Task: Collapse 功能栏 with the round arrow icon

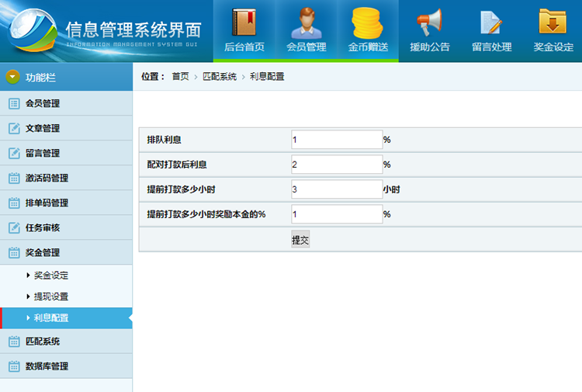Action: [13, 77]
